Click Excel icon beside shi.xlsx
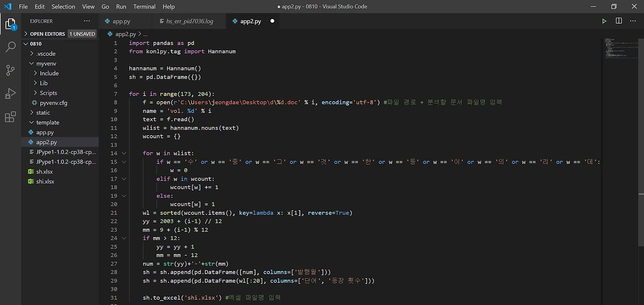The image size is (644, 305). pos(31,181)
